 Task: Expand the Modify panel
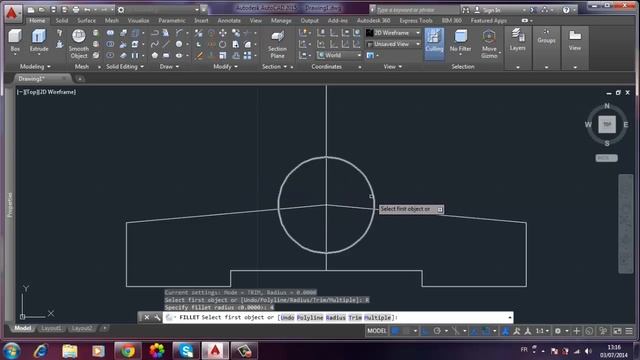(x=225, y=67)
